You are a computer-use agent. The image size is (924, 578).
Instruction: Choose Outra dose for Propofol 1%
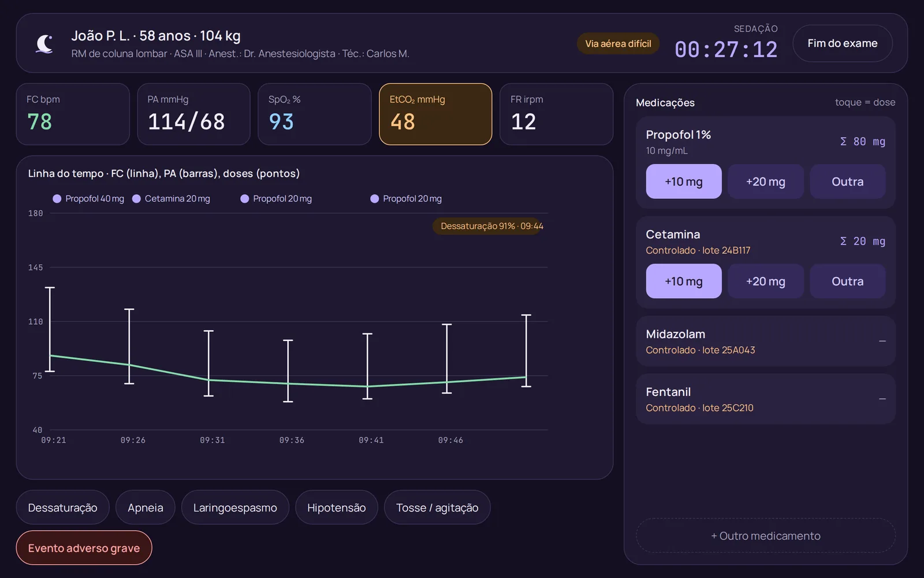tap(848, 181)
